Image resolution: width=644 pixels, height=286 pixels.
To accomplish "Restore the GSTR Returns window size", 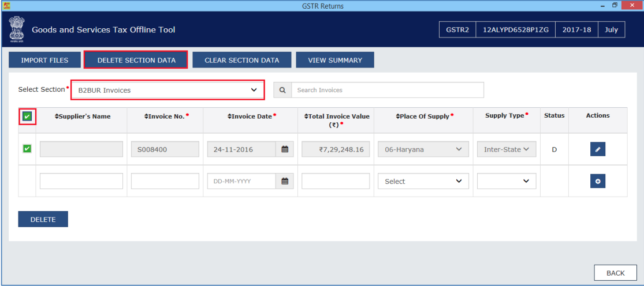I will [x=615, y=5].
